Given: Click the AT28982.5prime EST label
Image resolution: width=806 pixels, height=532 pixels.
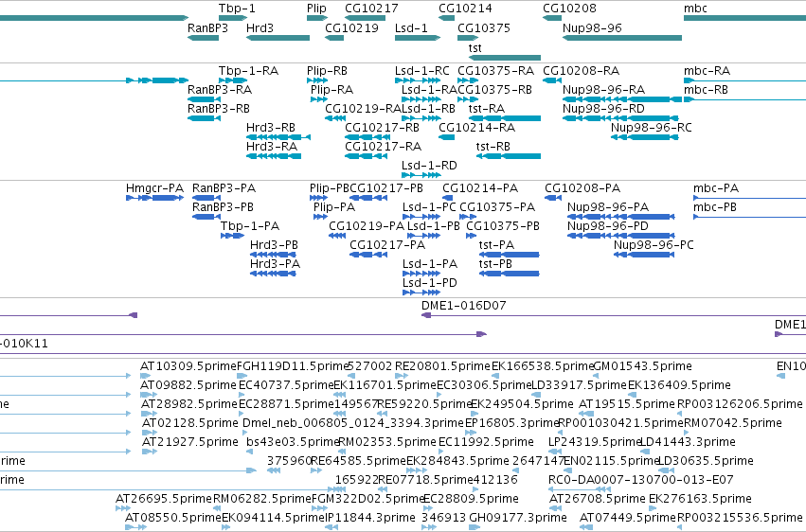Looking at the screenshot, I should [x=189, y=404].
